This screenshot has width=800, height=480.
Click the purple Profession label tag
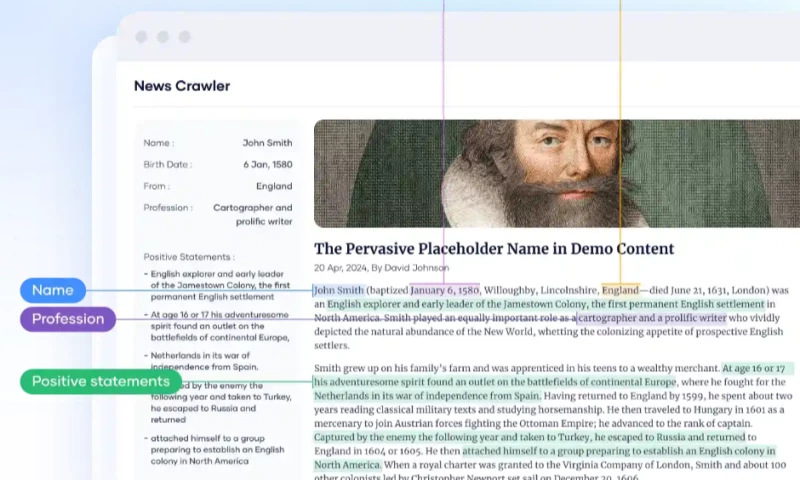coord(67,319)
